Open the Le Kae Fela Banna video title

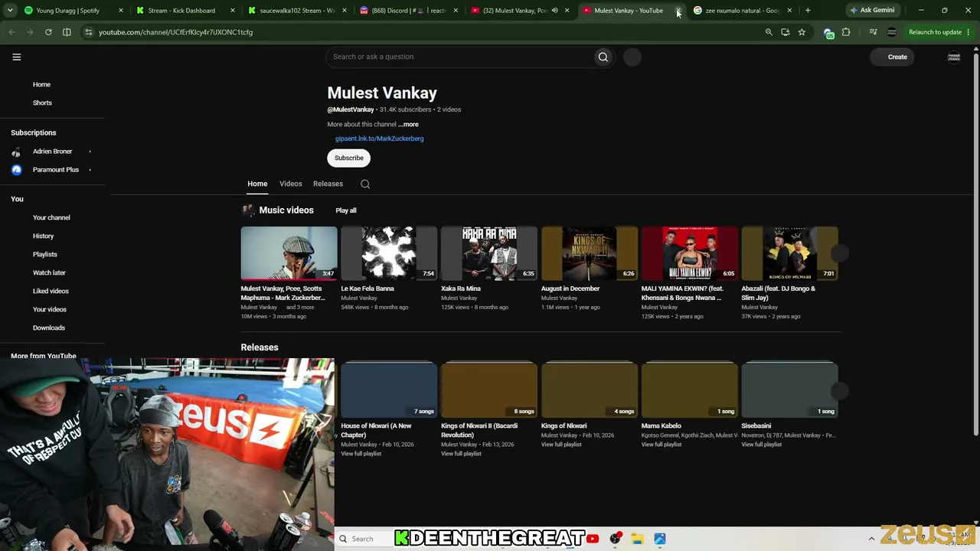[x=367, y=289]
